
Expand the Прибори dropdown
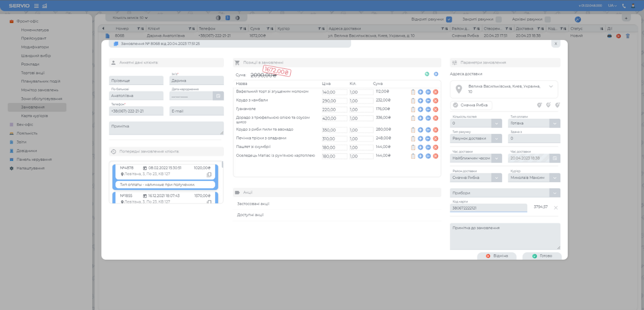555,193
